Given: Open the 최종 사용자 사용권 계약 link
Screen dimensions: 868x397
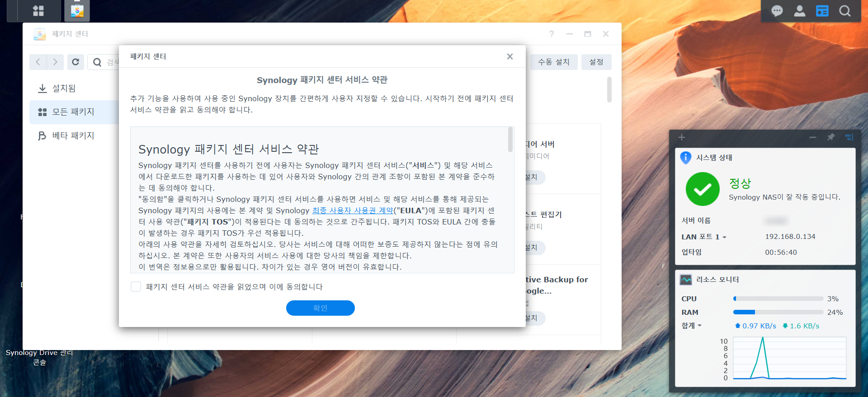Looking at the screenshot, I should (353, 210).
